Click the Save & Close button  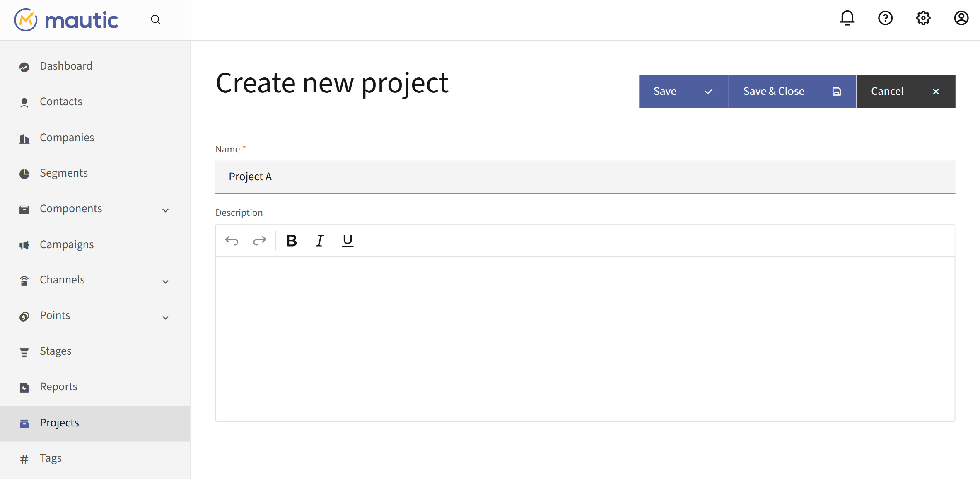[x=792, y=92]
